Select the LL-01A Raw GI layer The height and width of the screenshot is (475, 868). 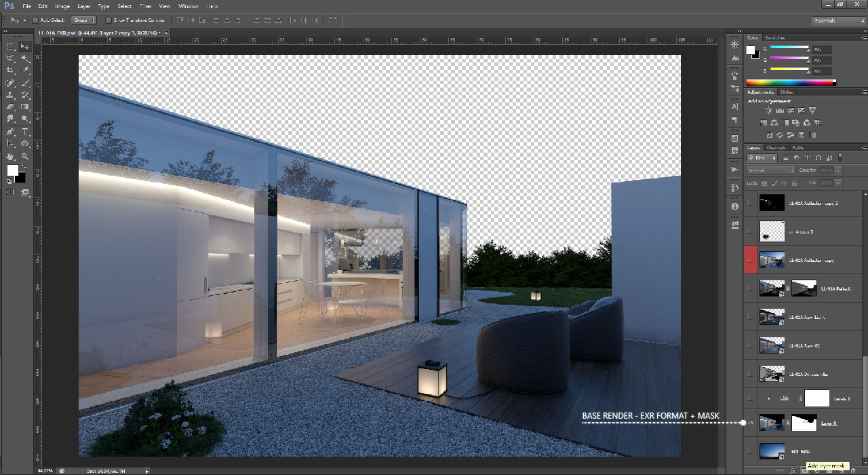pos(814,345)
